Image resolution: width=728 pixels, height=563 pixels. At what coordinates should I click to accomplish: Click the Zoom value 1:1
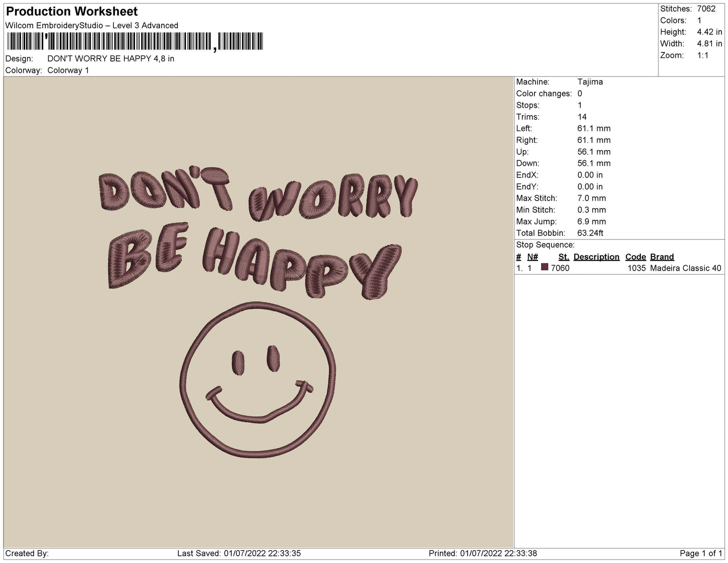[703, 55]
